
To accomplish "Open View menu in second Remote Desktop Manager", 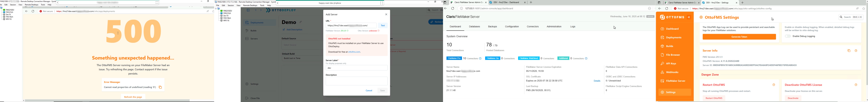I will 239,5.
